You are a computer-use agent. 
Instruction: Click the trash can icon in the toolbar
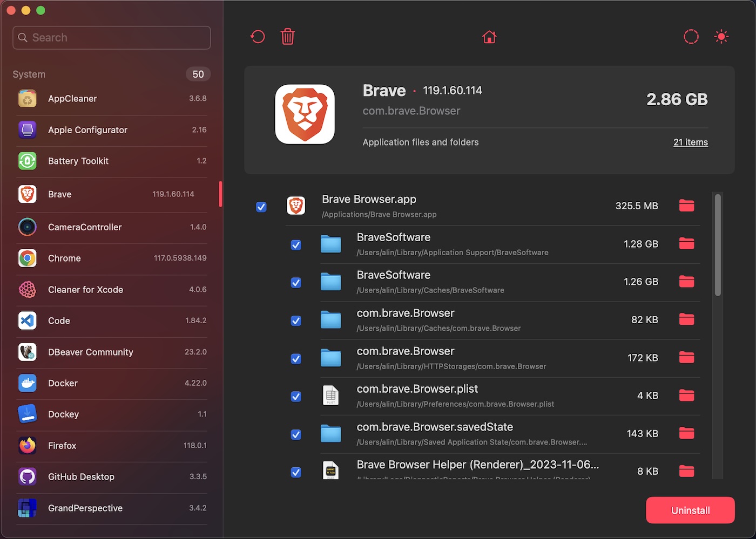tap(288, 37)
